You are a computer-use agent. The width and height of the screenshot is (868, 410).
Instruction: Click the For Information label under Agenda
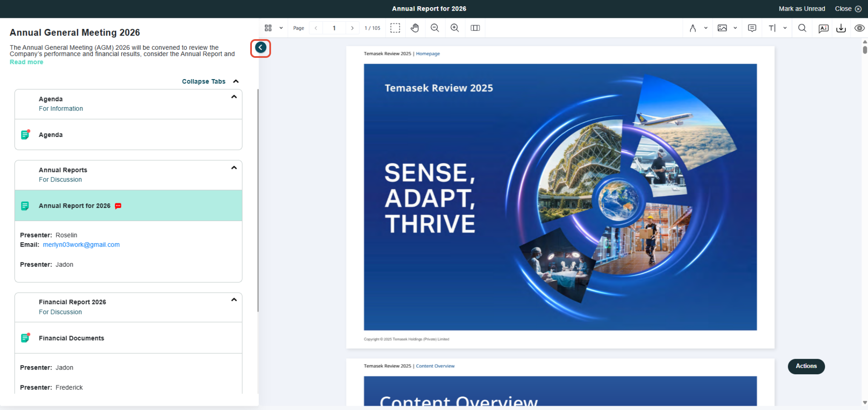tap(61, 109)
